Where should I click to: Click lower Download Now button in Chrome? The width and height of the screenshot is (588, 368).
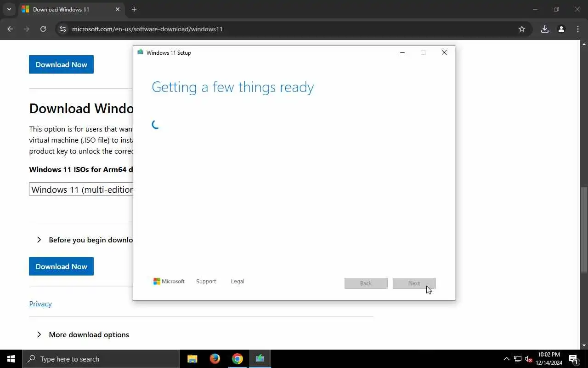(61, 266)
